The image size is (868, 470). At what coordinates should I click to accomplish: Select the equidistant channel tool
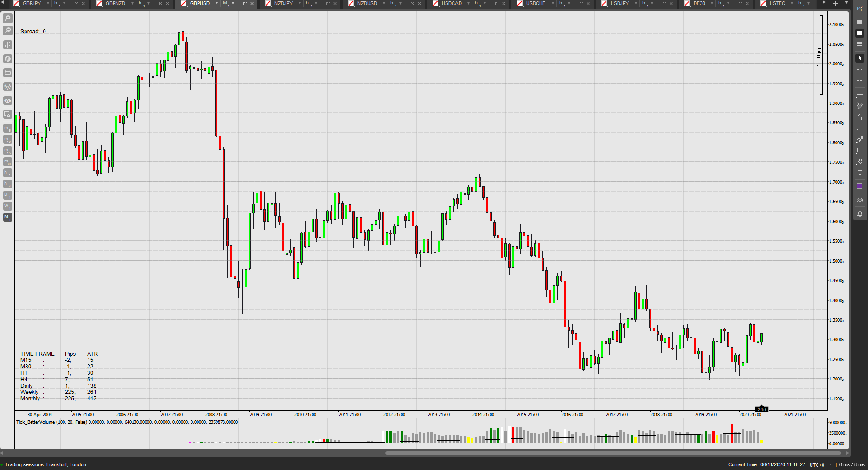860,117
